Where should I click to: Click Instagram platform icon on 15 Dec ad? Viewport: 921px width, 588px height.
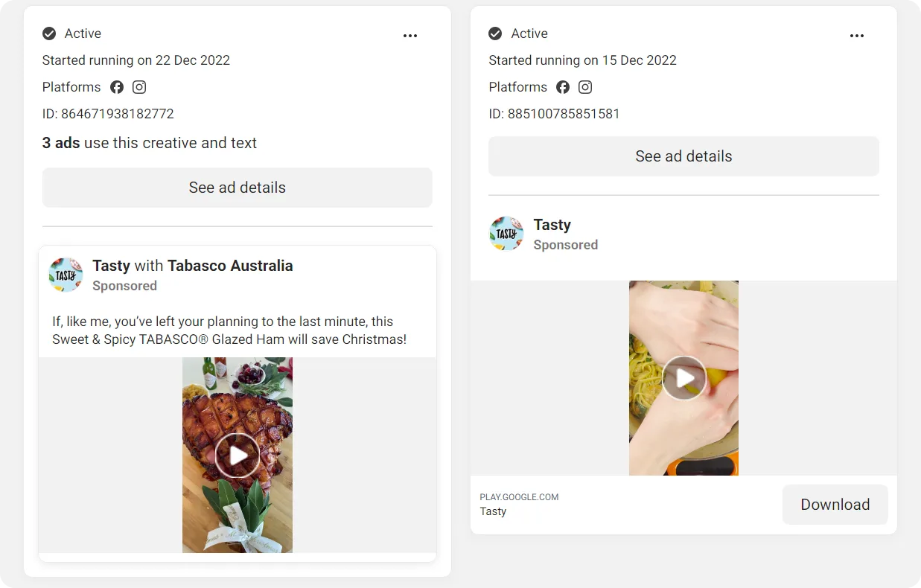point(586,87)
